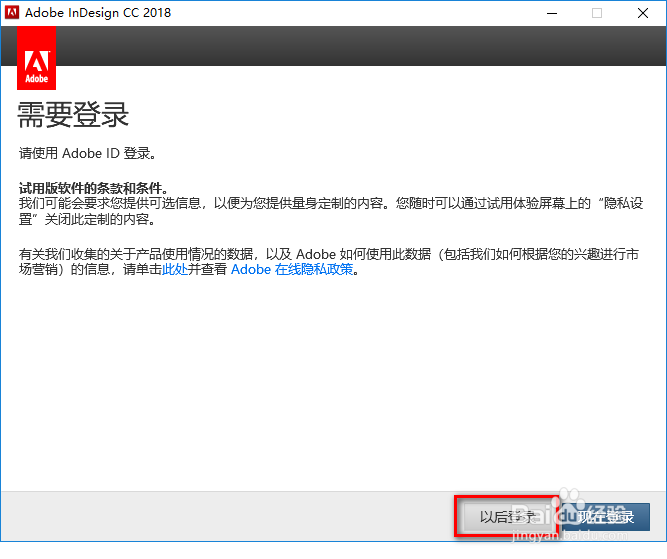This screenshot has width=667, height=559.
Task: Click the "需要登录" heading text
Action: [73, 115]
